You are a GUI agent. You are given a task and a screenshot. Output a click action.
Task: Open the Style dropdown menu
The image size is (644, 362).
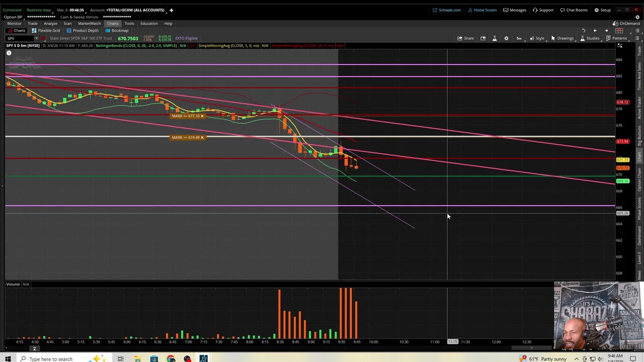(x=537, y=38)
